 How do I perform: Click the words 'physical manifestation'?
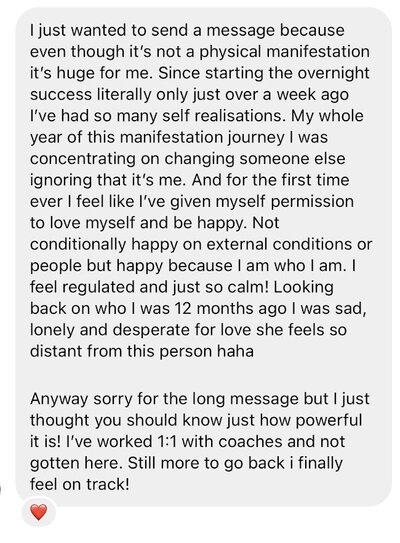pos(285,52)
